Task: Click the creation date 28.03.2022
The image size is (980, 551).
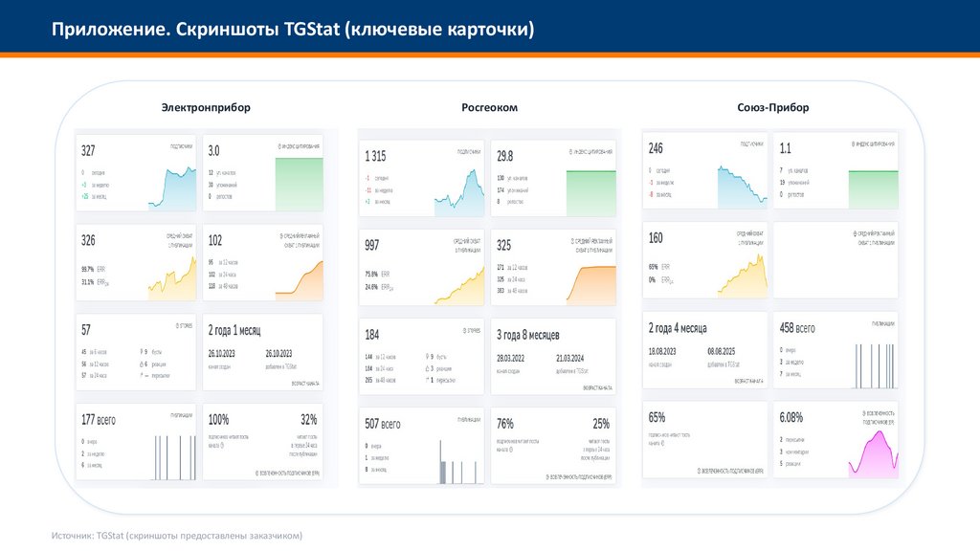Action: 511,359
